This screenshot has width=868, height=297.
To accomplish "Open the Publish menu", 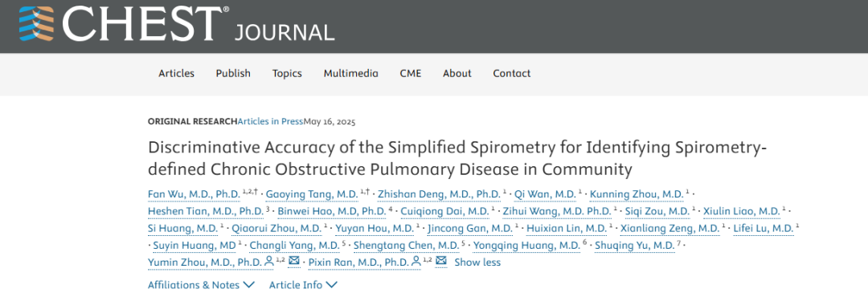I will [233, 73].
